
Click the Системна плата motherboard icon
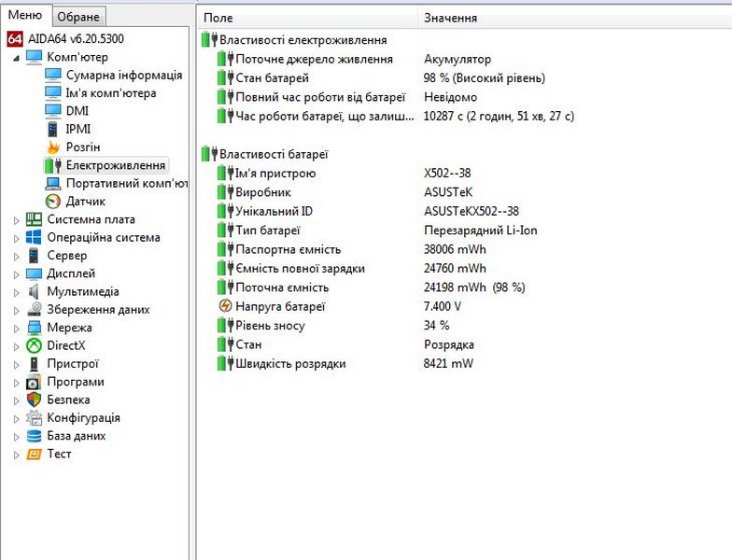pyautogui.click(x=33, y=219)
